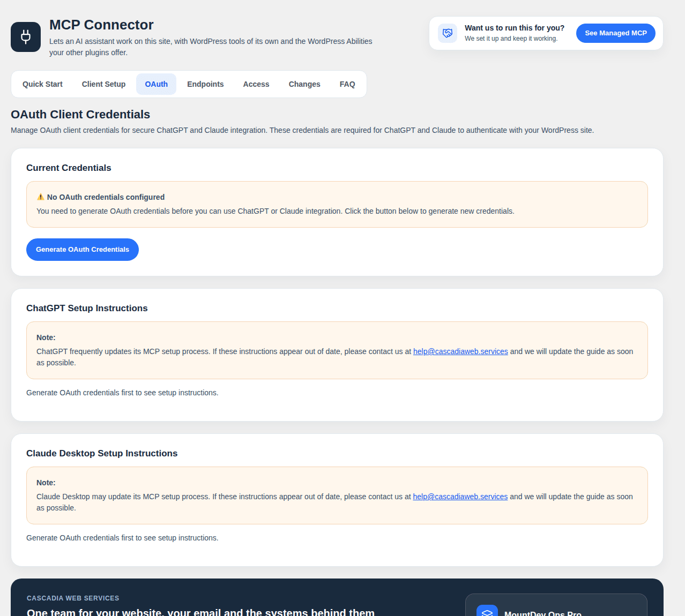Screen dimensions: 685x616
Task: Click the handshake icon in Managed MCP card
Action: [448, 33]
